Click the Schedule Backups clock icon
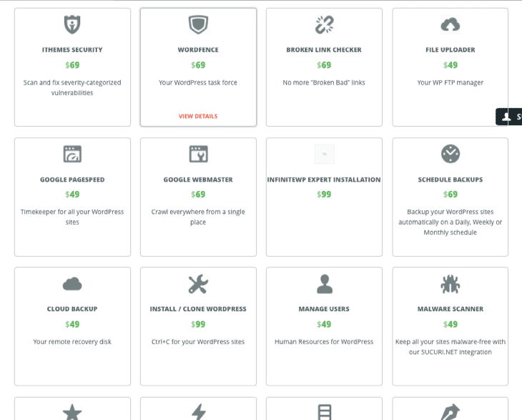This screenshot has height=420, width=522. tap(450, 154)
